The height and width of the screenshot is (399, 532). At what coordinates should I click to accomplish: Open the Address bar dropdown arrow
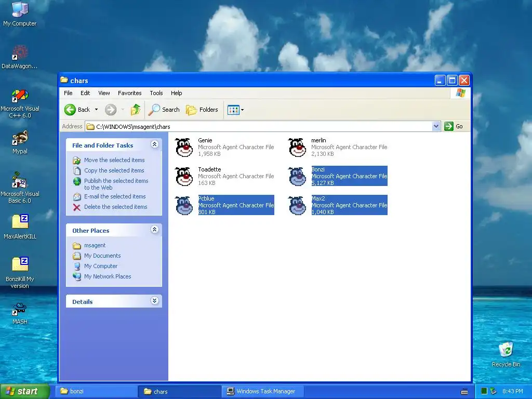[436, 126]
